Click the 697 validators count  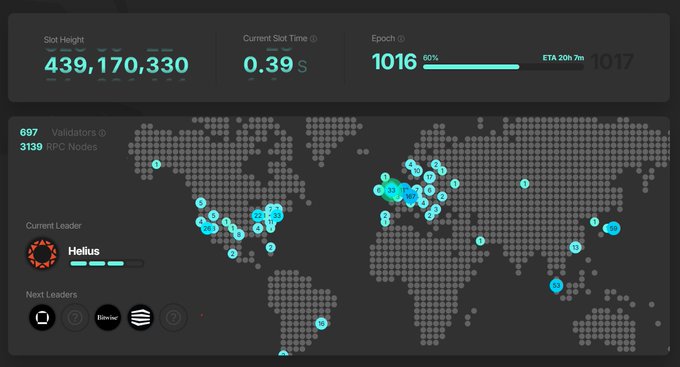pos(29,132)
